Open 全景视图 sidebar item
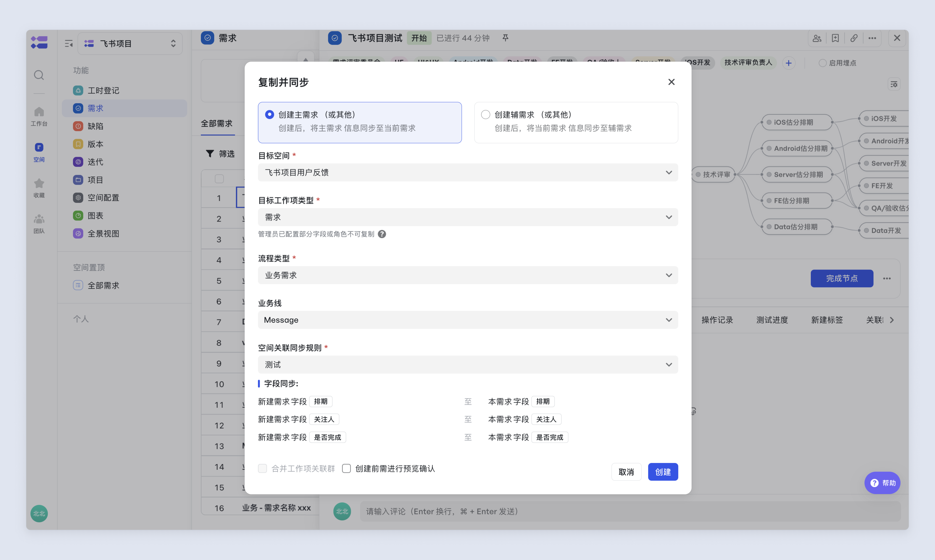Viewport: 935px width, 560px height. (124, 234)
